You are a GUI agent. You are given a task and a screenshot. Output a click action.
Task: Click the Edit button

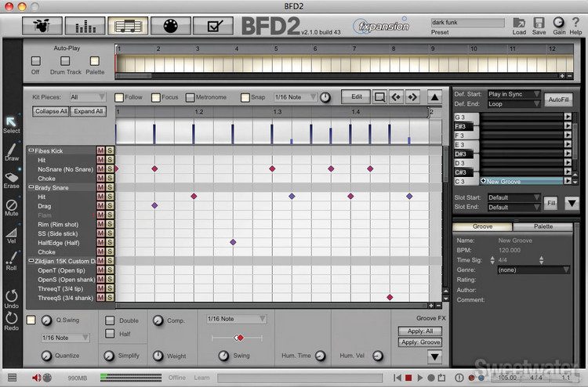pos(356,97)
